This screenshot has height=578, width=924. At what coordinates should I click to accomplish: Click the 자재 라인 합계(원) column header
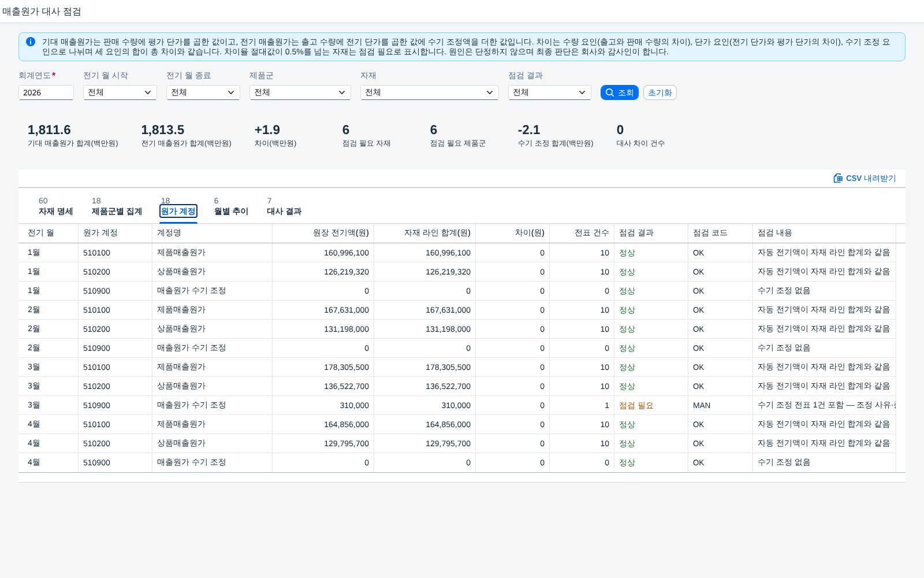[425, 233]
